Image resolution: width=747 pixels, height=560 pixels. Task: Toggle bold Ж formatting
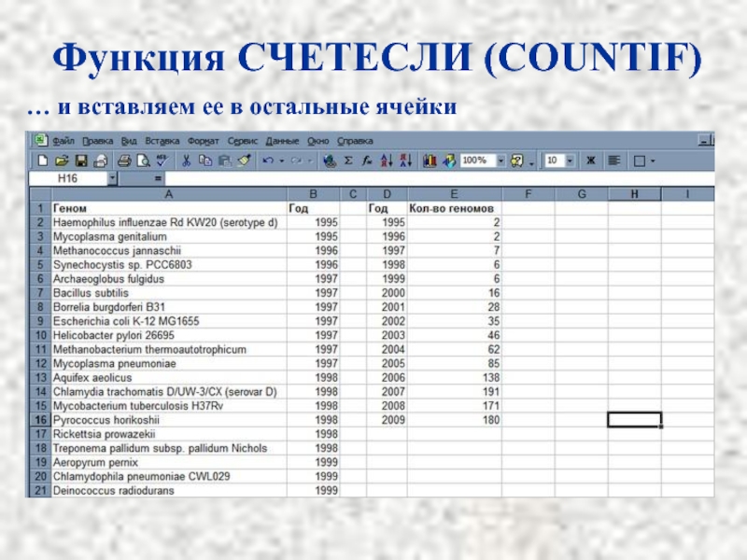pyautogui.click(x=591, y=161)
